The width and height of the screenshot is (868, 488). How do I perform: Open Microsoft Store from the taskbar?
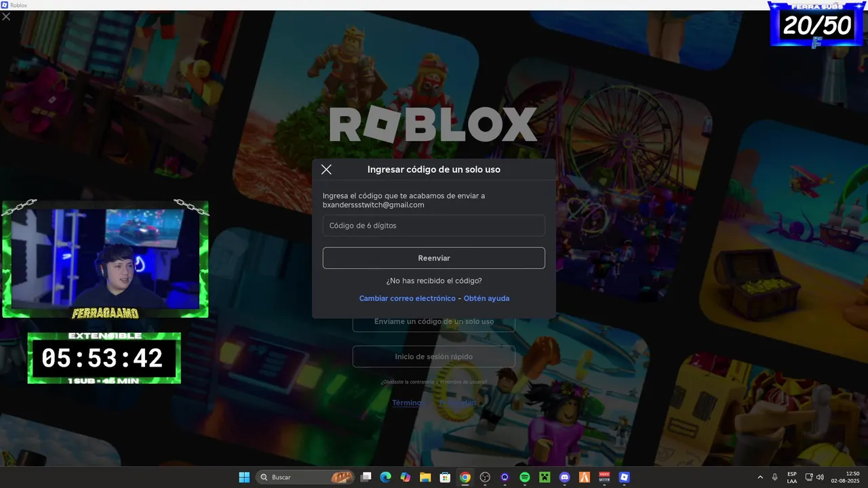446,477
